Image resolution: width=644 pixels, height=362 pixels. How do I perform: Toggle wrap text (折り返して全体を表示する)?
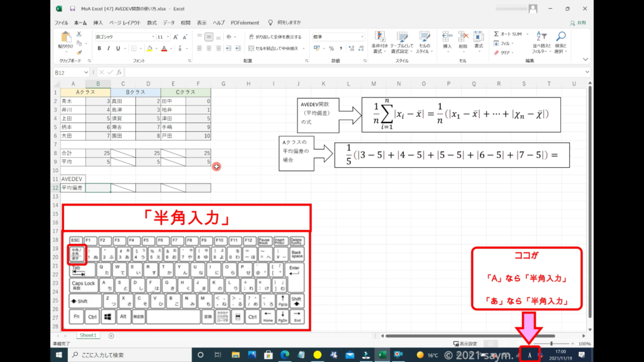[x=275, y=36]
